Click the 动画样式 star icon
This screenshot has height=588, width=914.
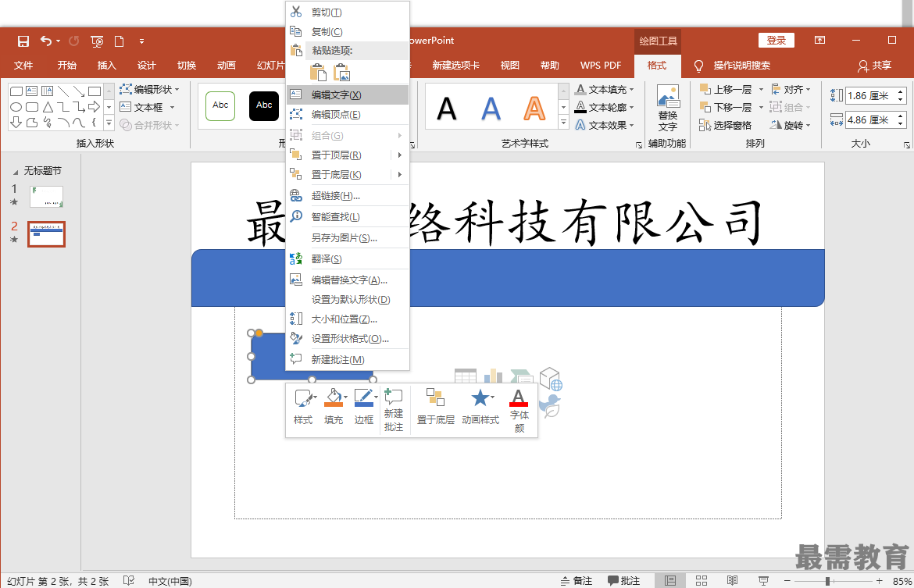[481, 398]
